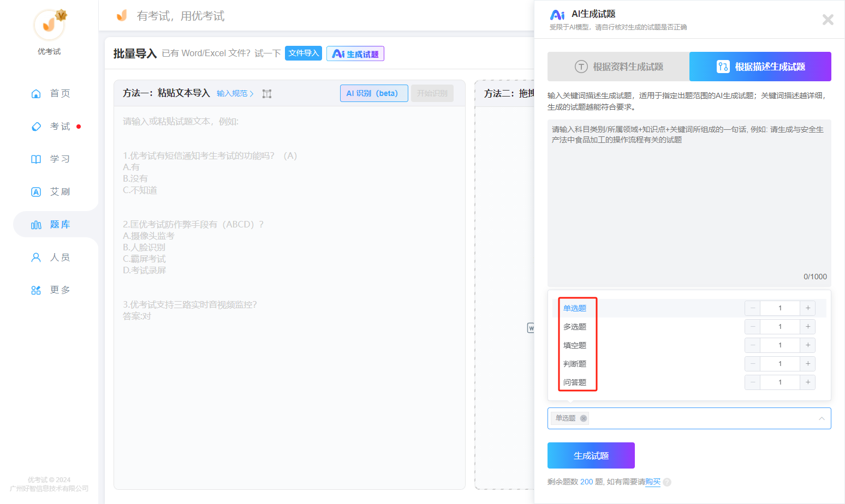Viewport: 845px width, 504px height.
Task: Click the help question mark icon beside 购买
Action: point(667,482)
